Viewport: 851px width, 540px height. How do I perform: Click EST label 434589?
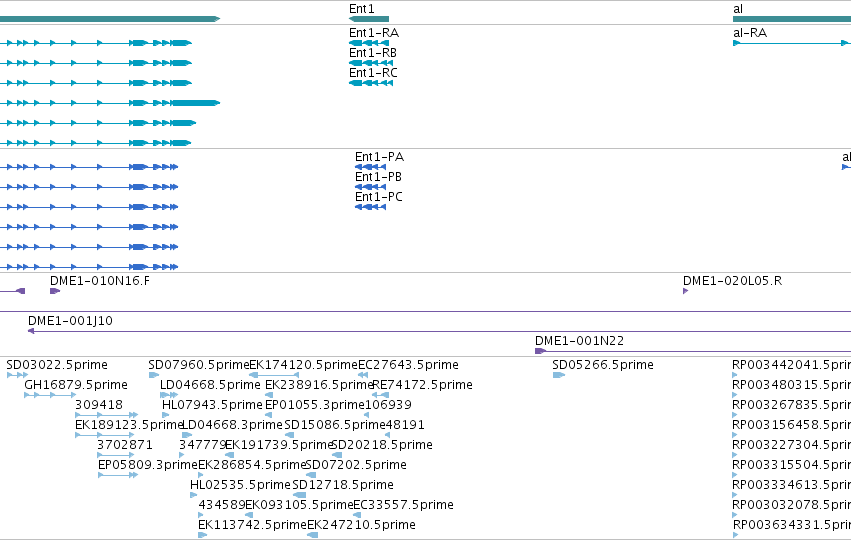(222, 505)
